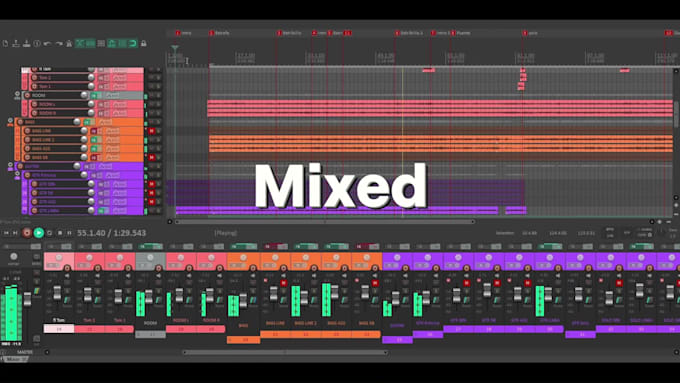Toggle the transport Repeat button
Image resolution: width=680 pixels, height=383 pixels.
click(49, 233)
